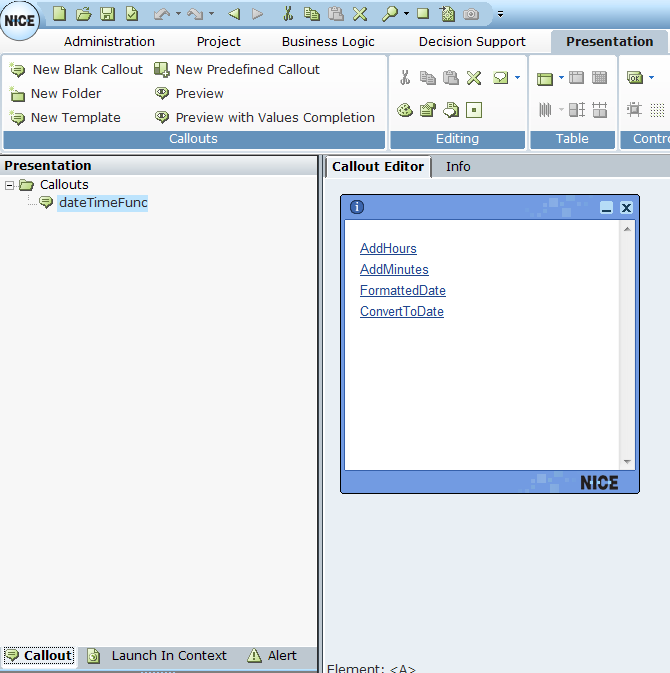Open the Info tab
670x673 pixels.
coord(458,167)
